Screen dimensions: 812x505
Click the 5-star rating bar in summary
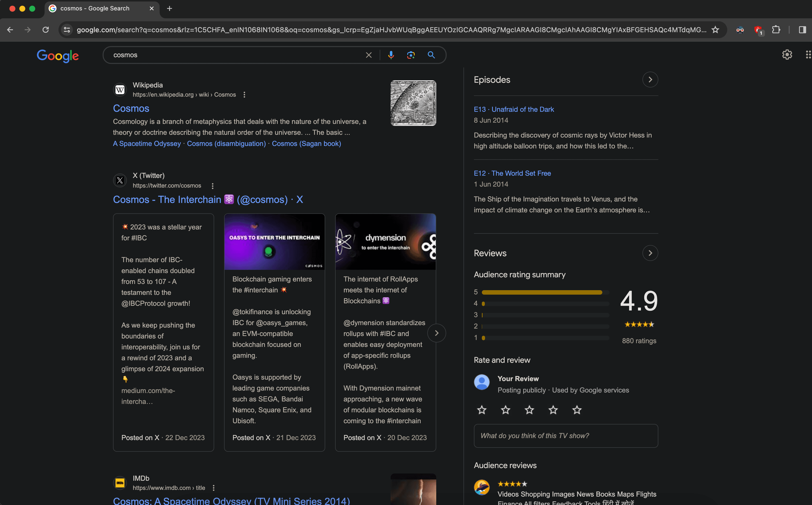pos(541,292)
